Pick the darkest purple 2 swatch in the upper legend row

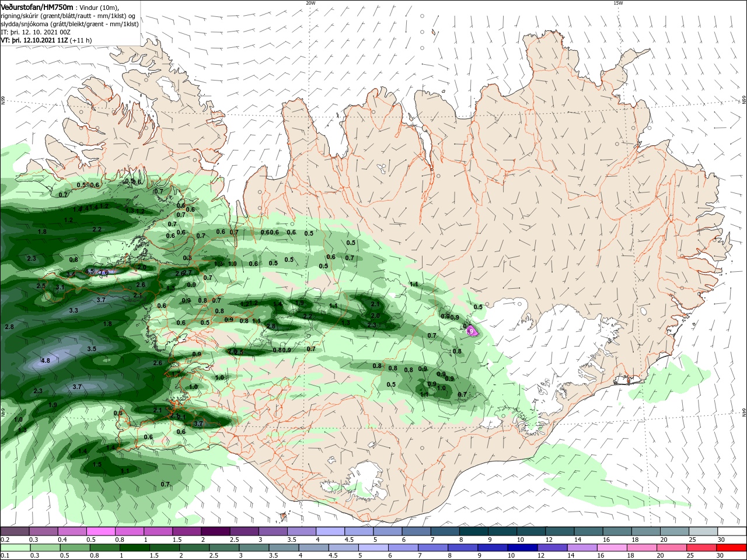pos(215,531)
